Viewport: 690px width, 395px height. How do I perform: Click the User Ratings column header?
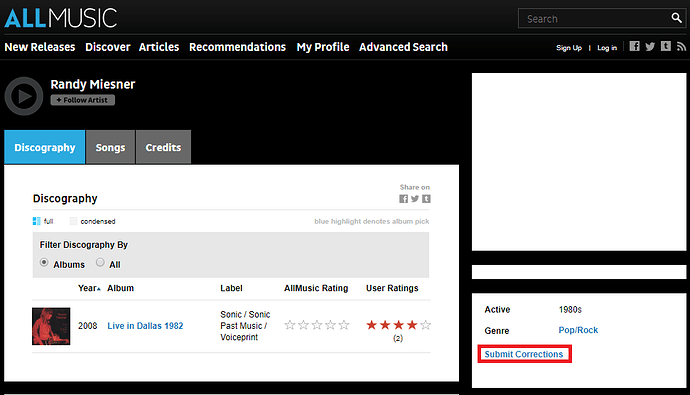(x=392, y=288)
